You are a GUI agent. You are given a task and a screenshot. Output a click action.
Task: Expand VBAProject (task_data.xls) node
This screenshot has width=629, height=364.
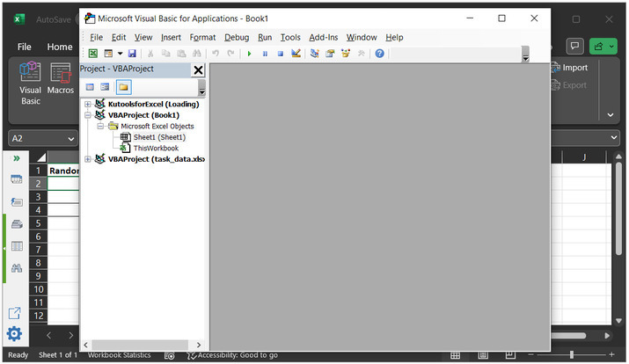(87, 159)
